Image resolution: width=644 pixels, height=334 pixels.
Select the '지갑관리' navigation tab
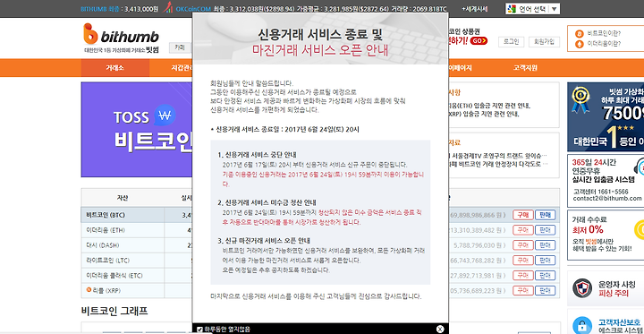click(x=182, y=68)
